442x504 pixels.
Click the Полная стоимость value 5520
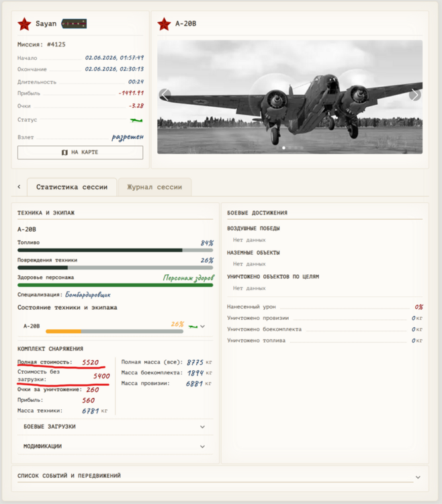[x=90, y=363]
